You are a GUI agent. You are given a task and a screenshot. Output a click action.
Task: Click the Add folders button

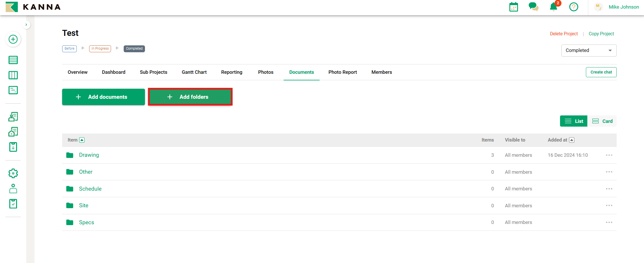click(190, 97)
